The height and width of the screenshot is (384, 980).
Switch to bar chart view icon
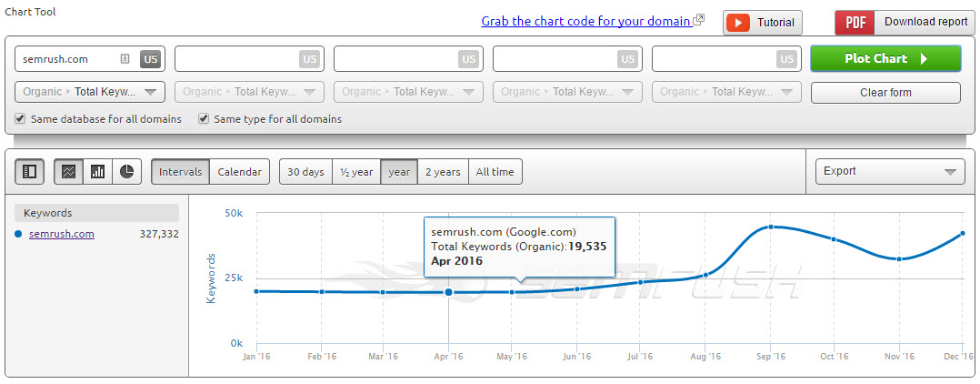click(x=97, y=171)
